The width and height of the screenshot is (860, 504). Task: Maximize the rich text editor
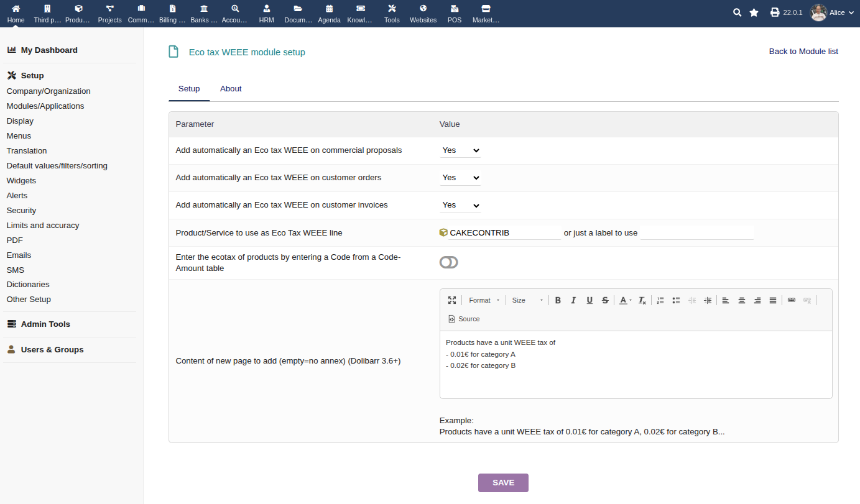point(452,300)
